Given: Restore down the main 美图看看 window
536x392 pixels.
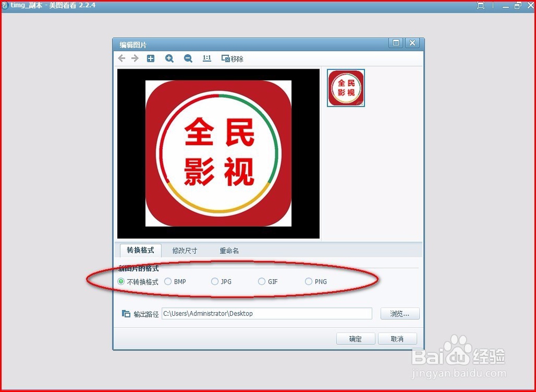Looking at the screenshot, I should (518, 5).
